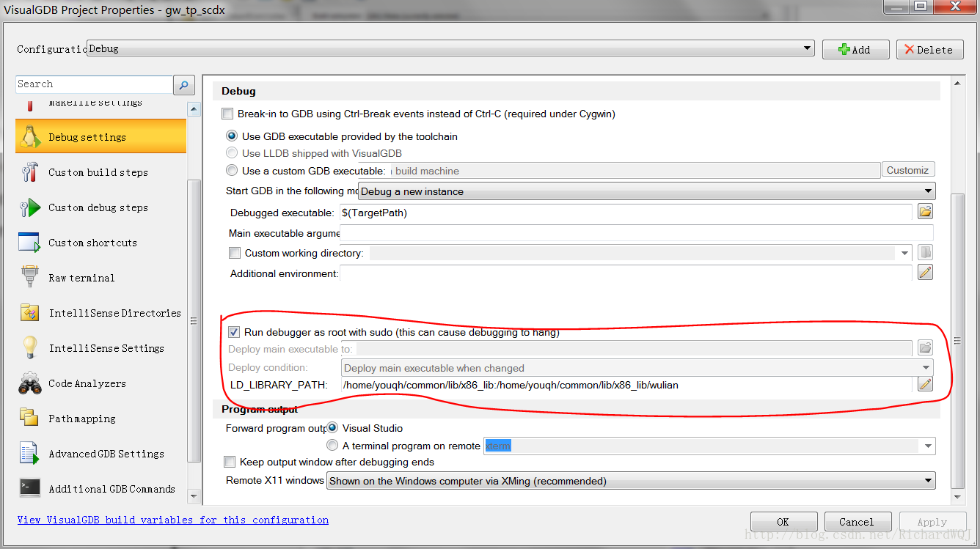Select Visual Studio program output option
Screen dimensions: 980x549
[333, 428]
